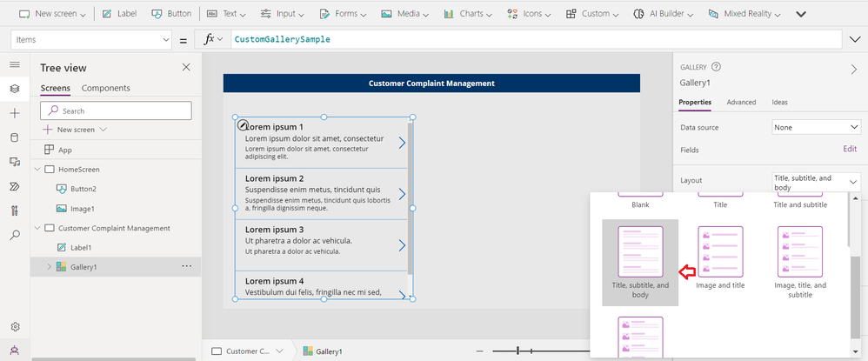The height and width of the screenshot is (361, 868).
Task: Expand the Gallery1 tree node
Action: [49, 267]
